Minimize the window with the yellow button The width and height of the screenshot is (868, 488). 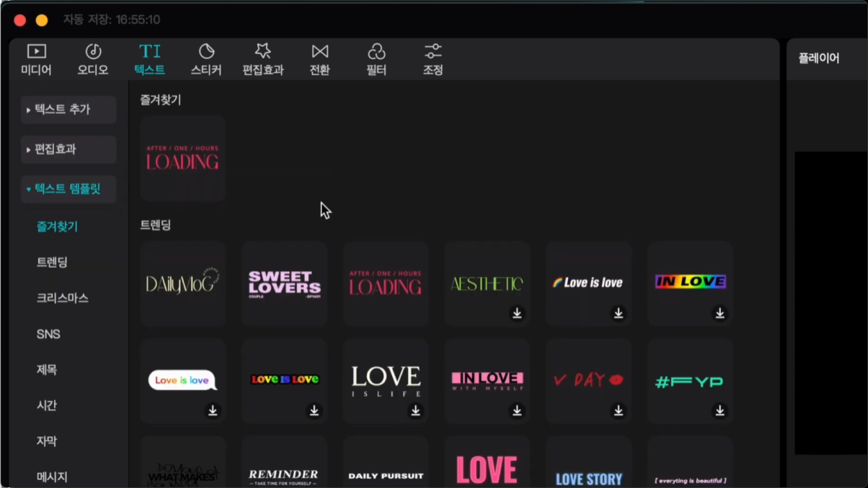(x=42, y=20)
